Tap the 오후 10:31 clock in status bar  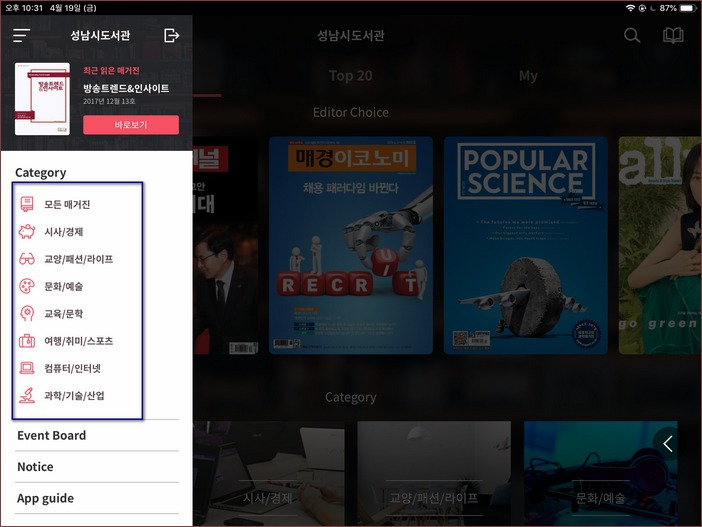tap(24, 8)
